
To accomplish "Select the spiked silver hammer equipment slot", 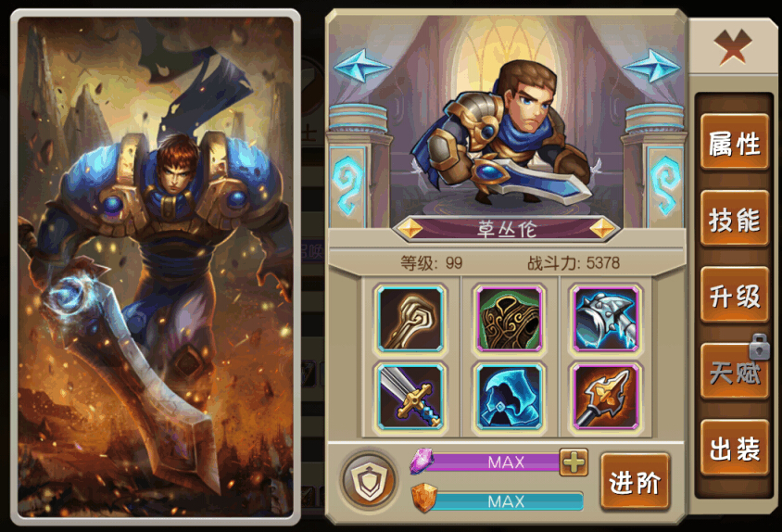I will coord(606,319).
